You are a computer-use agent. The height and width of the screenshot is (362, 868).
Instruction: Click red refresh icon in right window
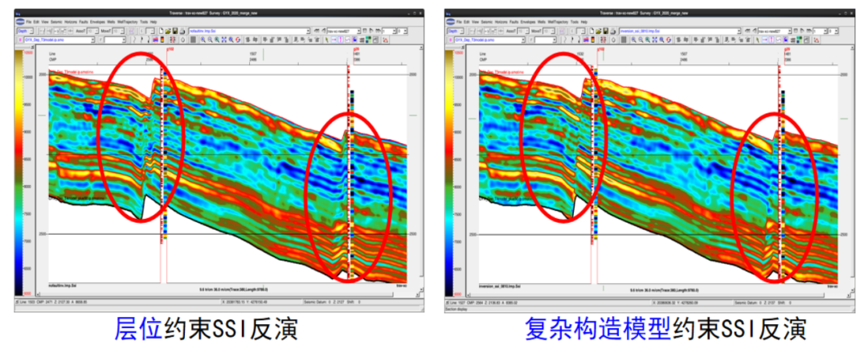coord(669,40)
